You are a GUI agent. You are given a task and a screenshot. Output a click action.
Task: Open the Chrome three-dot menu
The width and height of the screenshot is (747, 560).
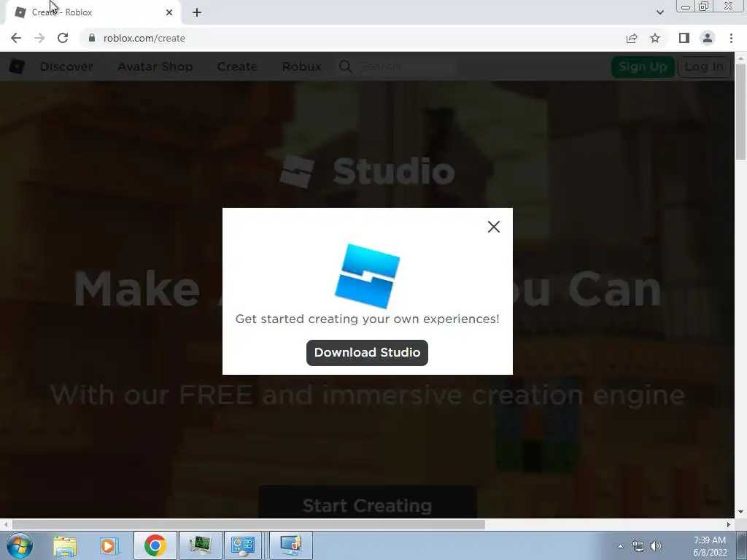pos(731,38)
